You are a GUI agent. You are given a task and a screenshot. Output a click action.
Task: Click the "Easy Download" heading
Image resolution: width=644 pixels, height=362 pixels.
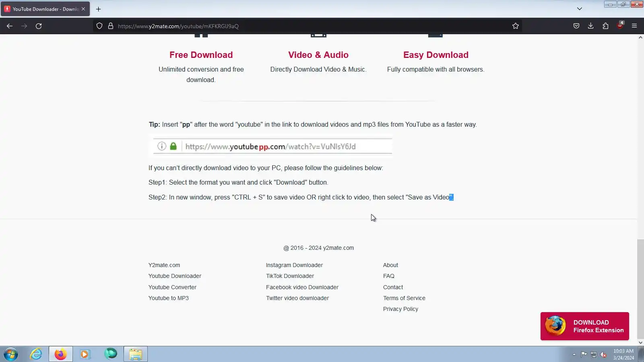coord(436,55)
